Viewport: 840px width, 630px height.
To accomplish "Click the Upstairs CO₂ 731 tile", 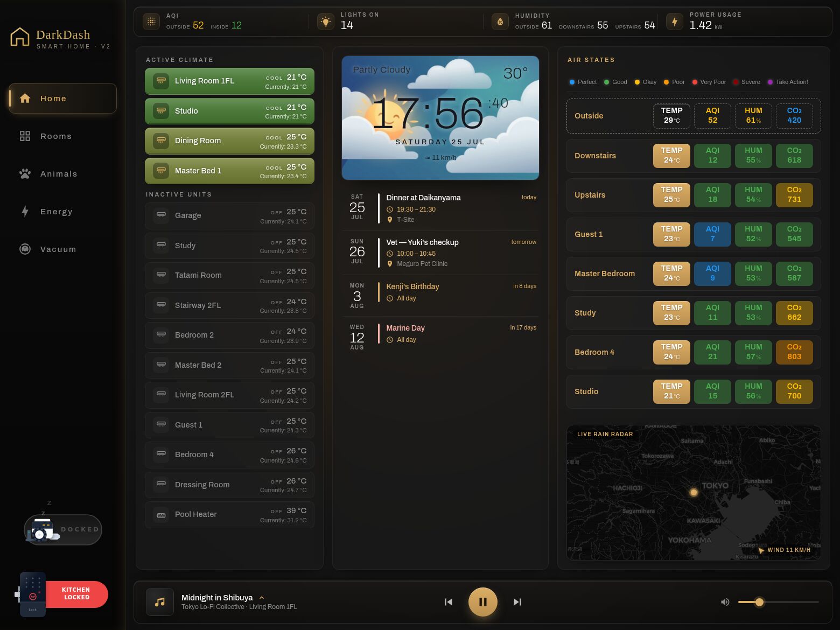I will click(x=794, y=195).
